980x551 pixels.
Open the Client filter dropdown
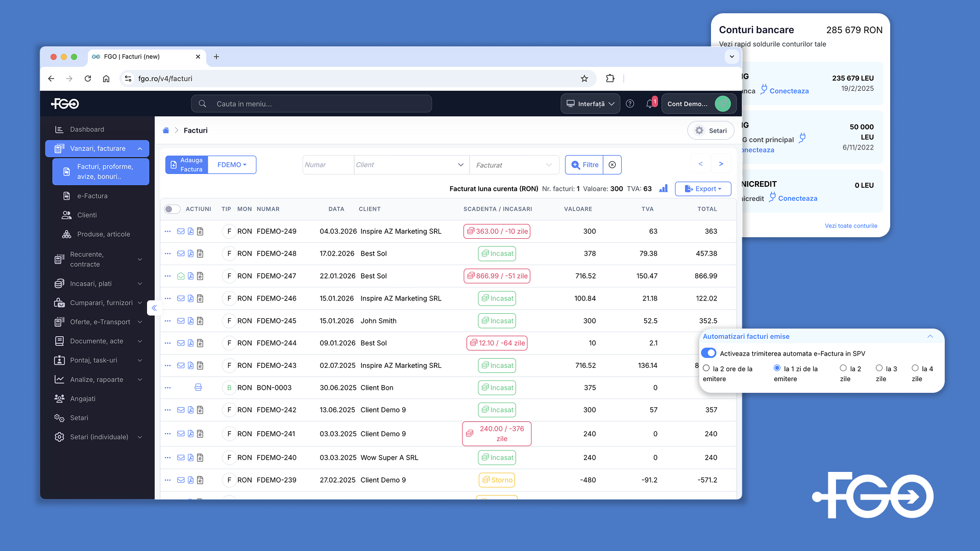point(411,165)
